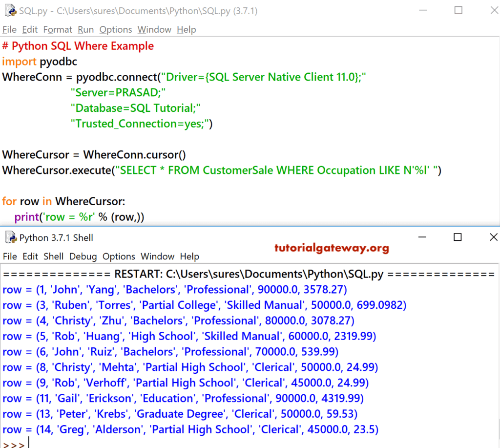Open the Shell menu in Python Shell

[x=53, y=256]
